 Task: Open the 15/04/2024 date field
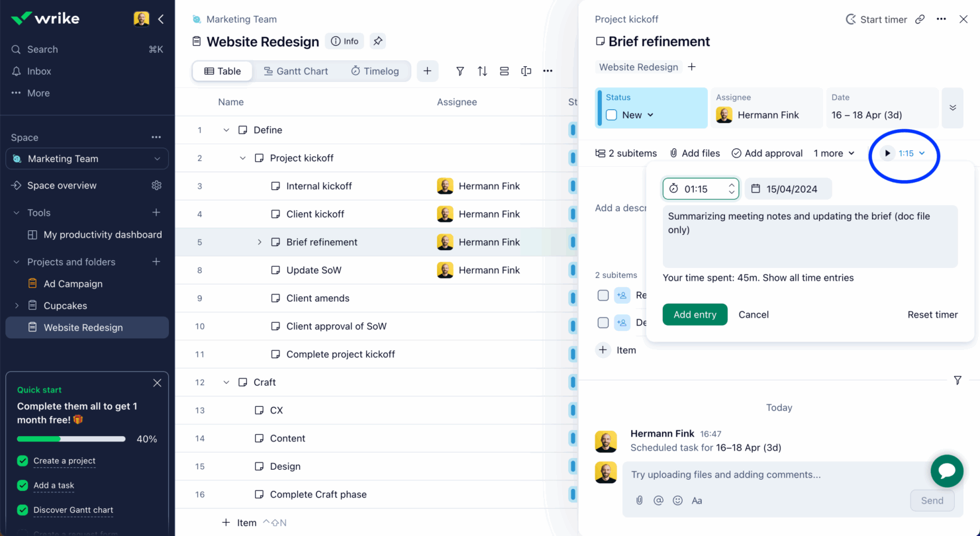tap(788, 189)
